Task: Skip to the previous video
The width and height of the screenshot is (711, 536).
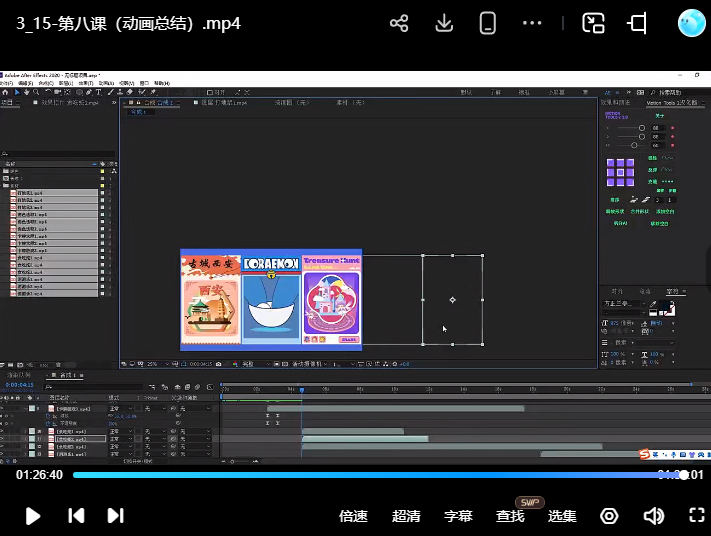Action: pos(76,516)
